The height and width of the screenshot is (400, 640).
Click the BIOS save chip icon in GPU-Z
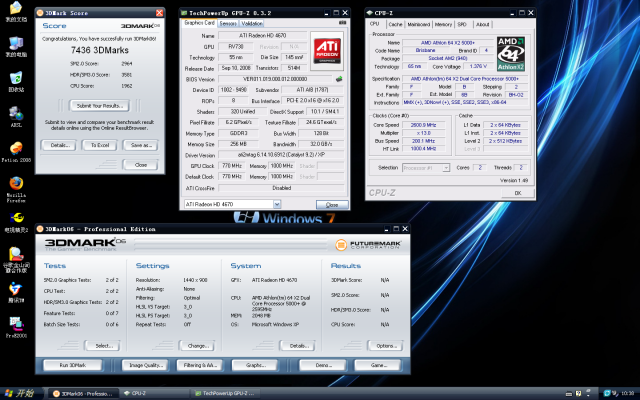click(339, 79)
